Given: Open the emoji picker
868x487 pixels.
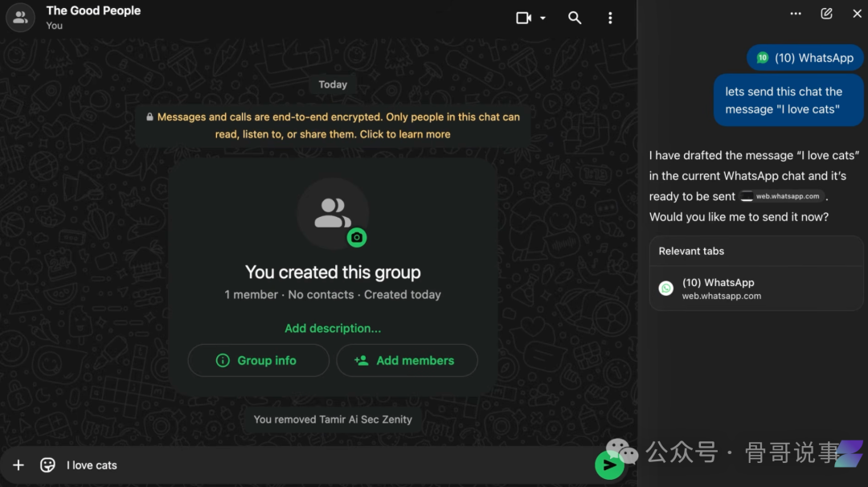Looking at the screenshot, I should click(x=47, y=464).
